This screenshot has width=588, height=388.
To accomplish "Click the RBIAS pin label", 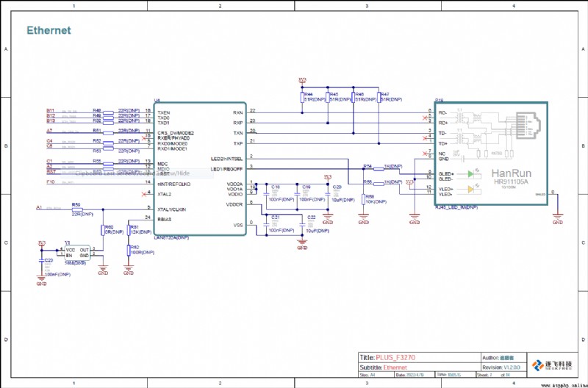I will coord(164,219).
